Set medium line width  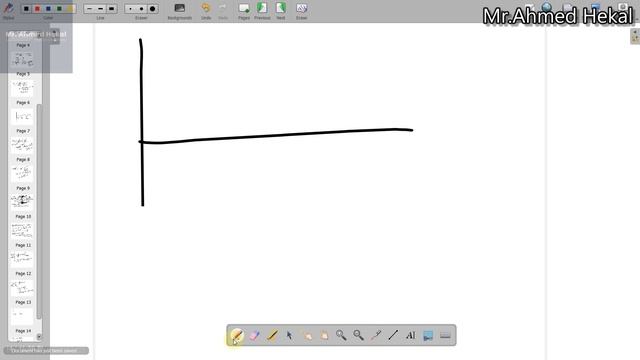(100, 9)
